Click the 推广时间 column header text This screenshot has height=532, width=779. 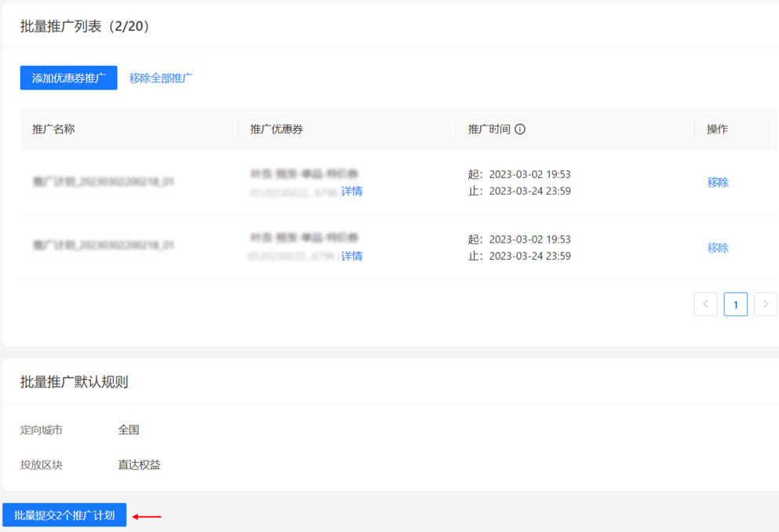click(490, 129)
